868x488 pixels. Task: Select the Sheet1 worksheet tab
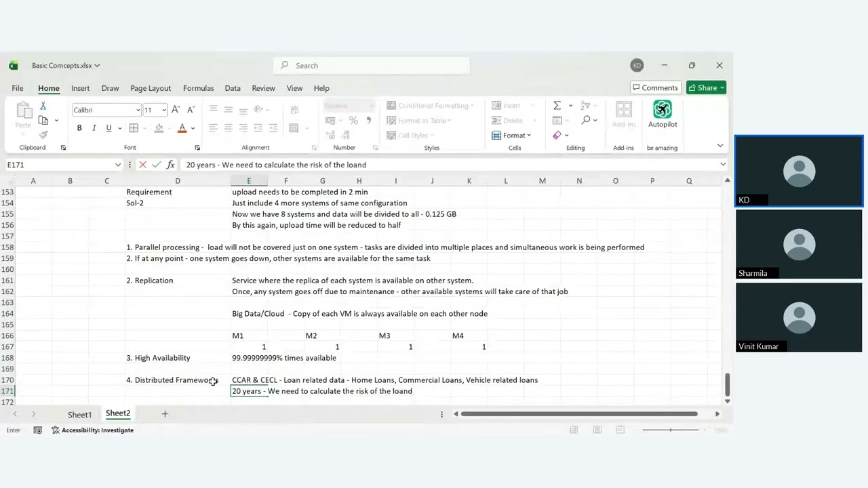coord(79,415)
